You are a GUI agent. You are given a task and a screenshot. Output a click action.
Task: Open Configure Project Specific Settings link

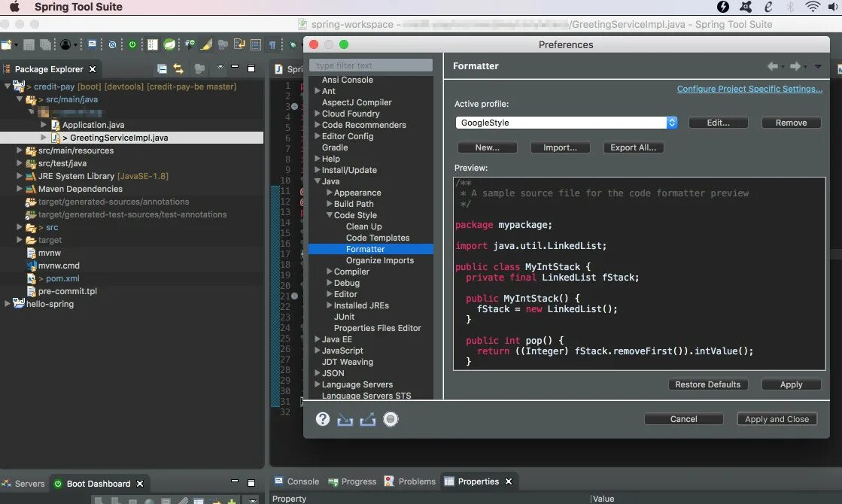tap(749, 89)
